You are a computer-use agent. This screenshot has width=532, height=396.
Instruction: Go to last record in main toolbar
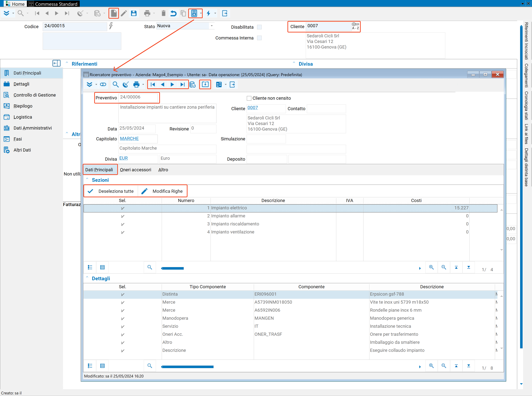67,13
